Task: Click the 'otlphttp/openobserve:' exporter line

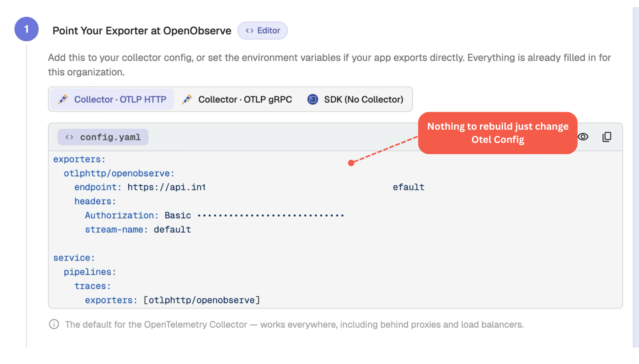Action: 119,174
